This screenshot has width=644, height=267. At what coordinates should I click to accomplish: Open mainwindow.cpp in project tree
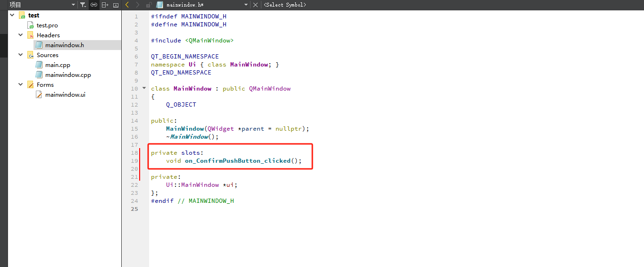68,75
